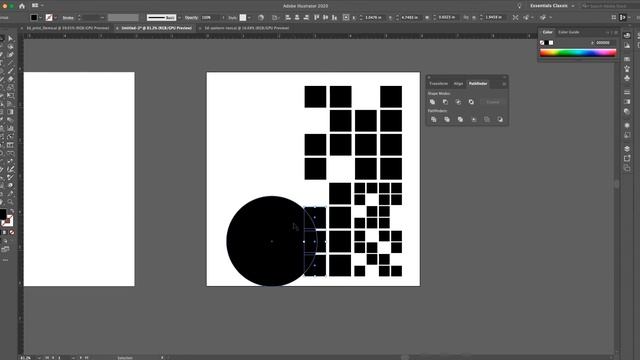The width and height of the screenshot is (640, 360).
Task: Pick a color from the spectrum bar
Action: (578, 53)
